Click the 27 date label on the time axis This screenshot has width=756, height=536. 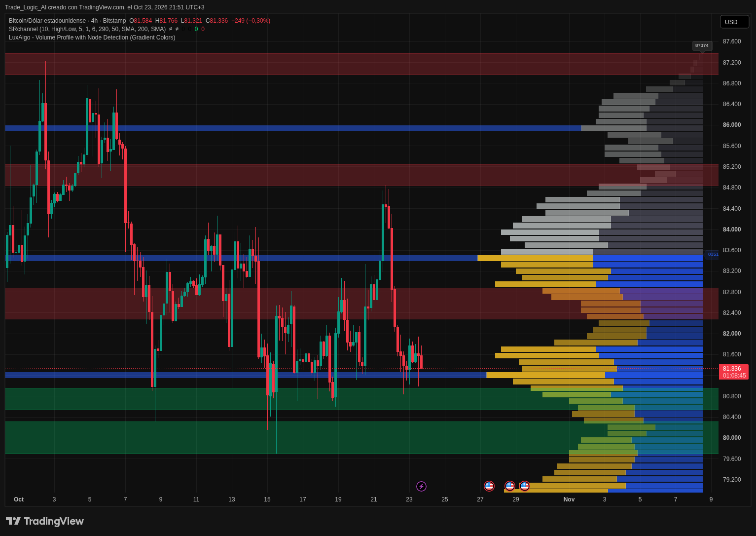coord(480,499)
